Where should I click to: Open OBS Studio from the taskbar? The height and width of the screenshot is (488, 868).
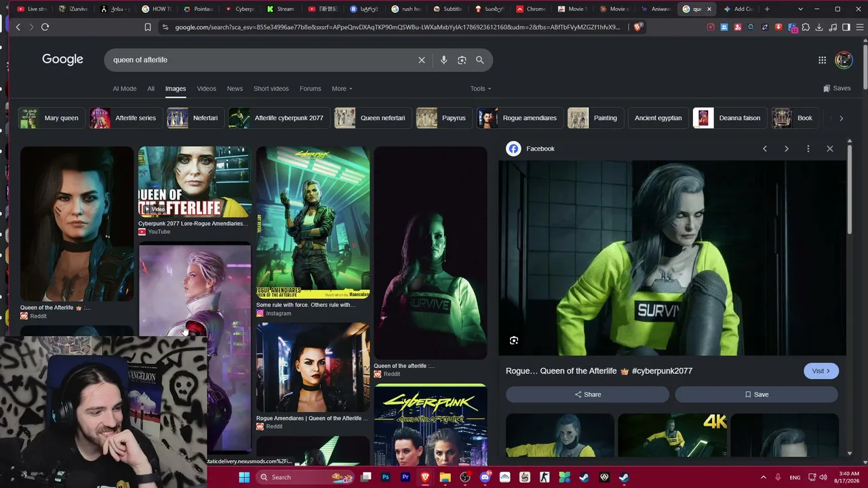pyautogui.click(x=465, y=477)
